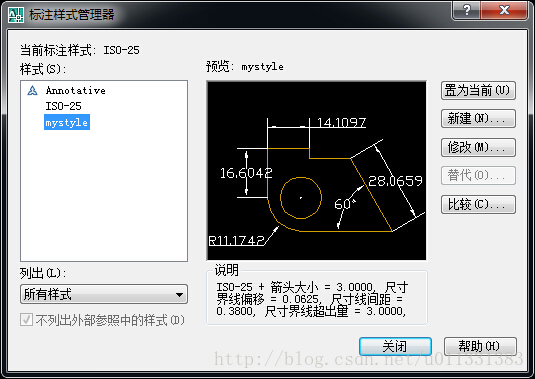Click the 新建(N)... button
The image size is (535, 379).
tap(478, 119)
